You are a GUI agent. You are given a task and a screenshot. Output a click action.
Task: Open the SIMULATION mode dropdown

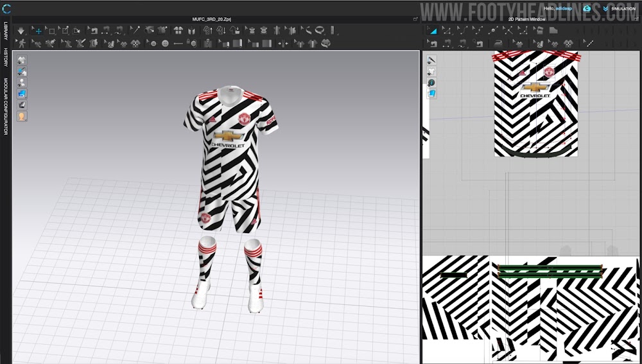tap(623, 8)
